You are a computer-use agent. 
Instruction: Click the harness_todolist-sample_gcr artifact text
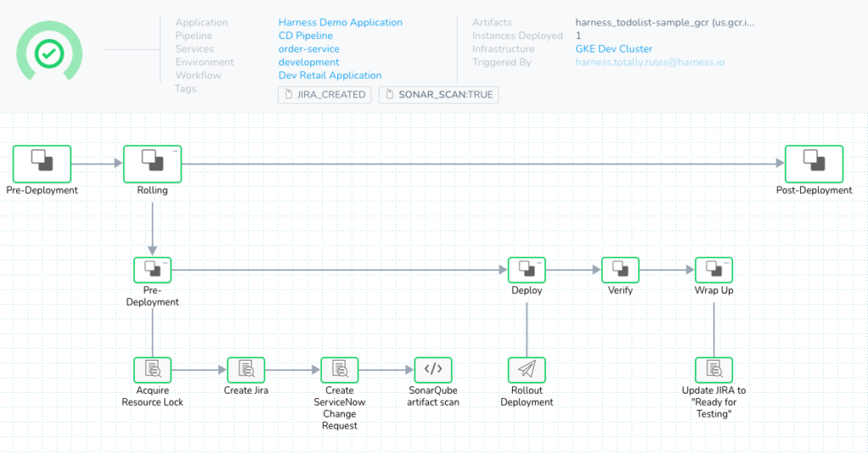(665, 22)
